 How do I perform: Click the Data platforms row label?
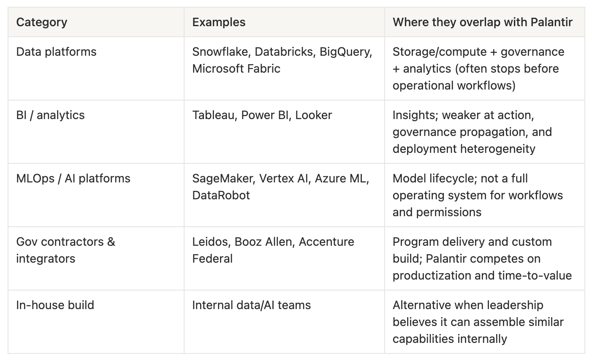click(56, 52)
